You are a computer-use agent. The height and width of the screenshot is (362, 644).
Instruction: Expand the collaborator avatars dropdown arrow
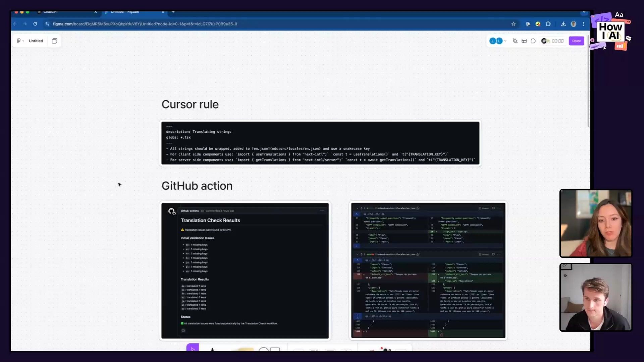pyautogui.click(x=505, y=41)
